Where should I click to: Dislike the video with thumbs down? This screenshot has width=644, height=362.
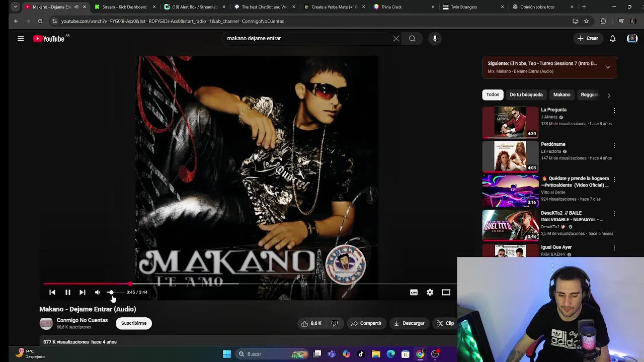point(335,323)
